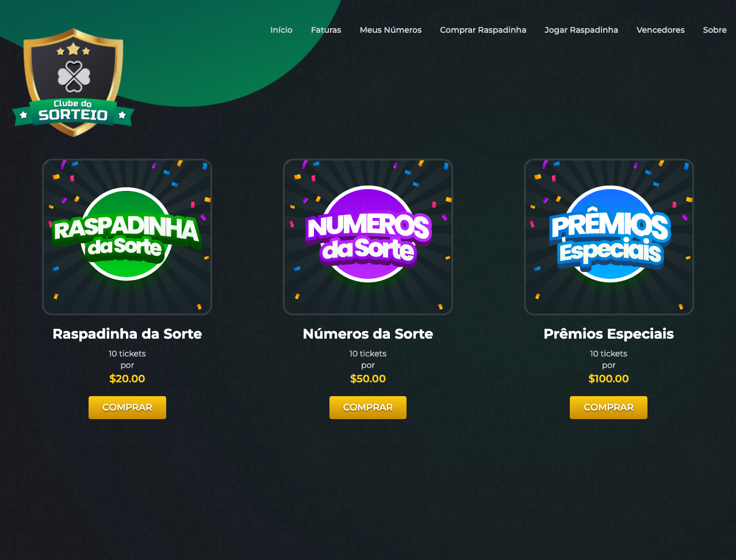Open the Faturas menu item
This screenshot has height=560, width=736.
(x=326, y=30)
